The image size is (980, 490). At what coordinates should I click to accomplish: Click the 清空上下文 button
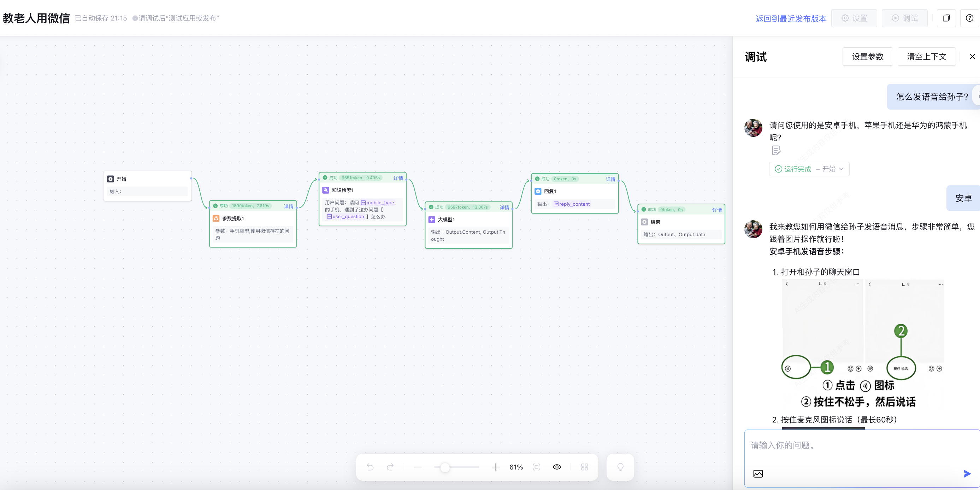926,57
